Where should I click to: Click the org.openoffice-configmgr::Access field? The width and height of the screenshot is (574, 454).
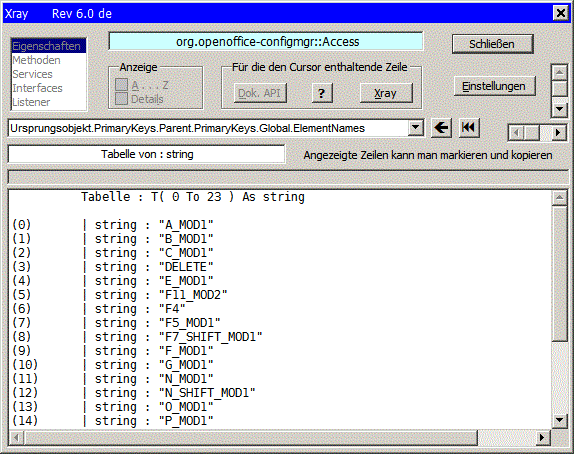tap(266, 41)
